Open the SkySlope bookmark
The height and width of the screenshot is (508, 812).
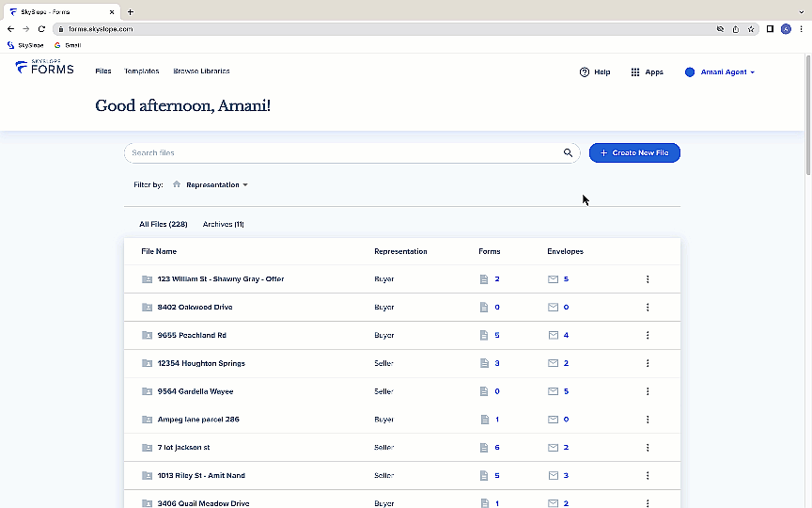[25, 45]
